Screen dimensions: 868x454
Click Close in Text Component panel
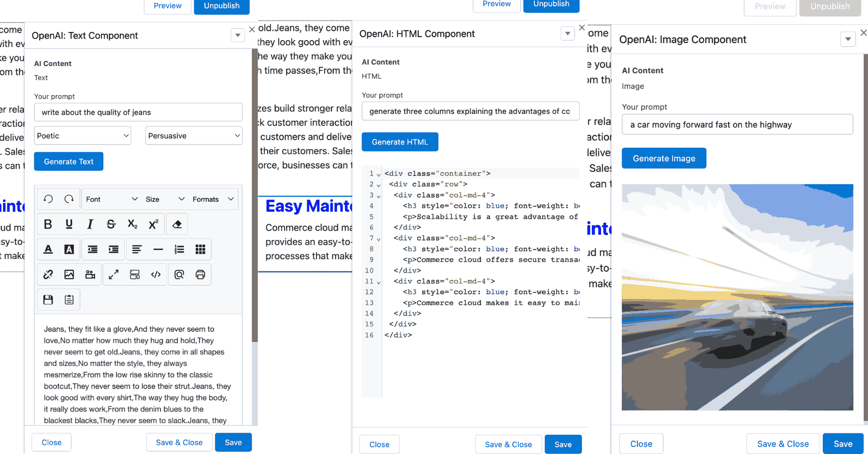(52, 442)
